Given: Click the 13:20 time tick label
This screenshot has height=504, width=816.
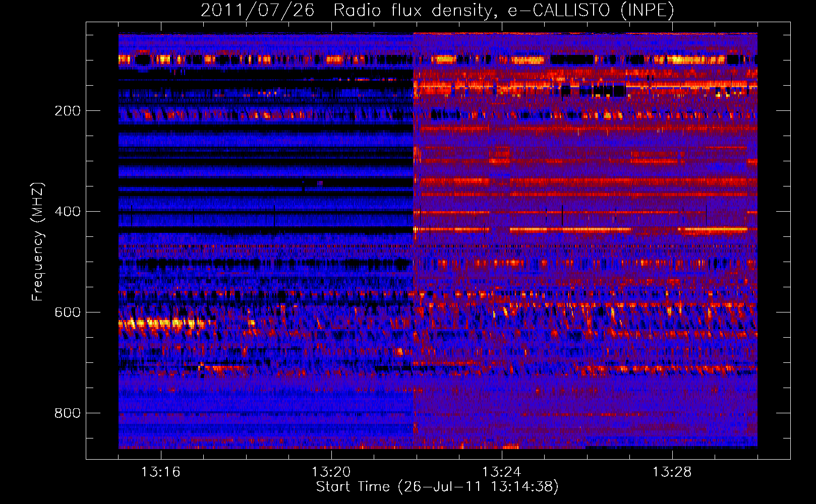Looking at the screenshot, I should coord(331,472).
